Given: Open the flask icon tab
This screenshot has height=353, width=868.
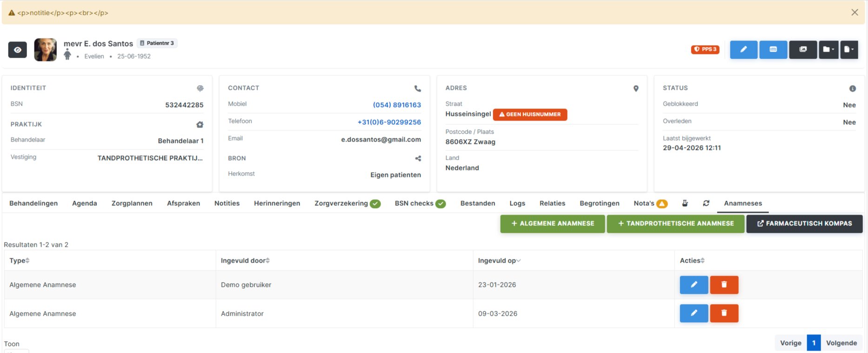Looking at the screenshot, I should click(685, 203).
